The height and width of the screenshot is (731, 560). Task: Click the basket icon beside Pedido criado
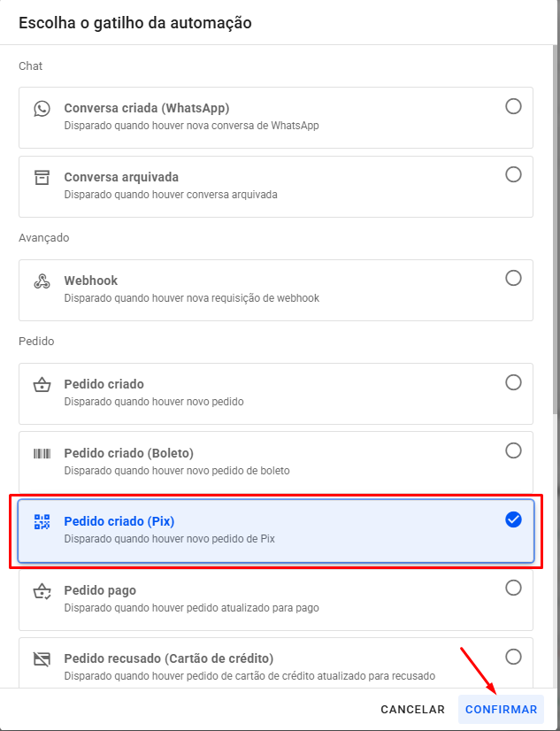click(x=42, y=385)
